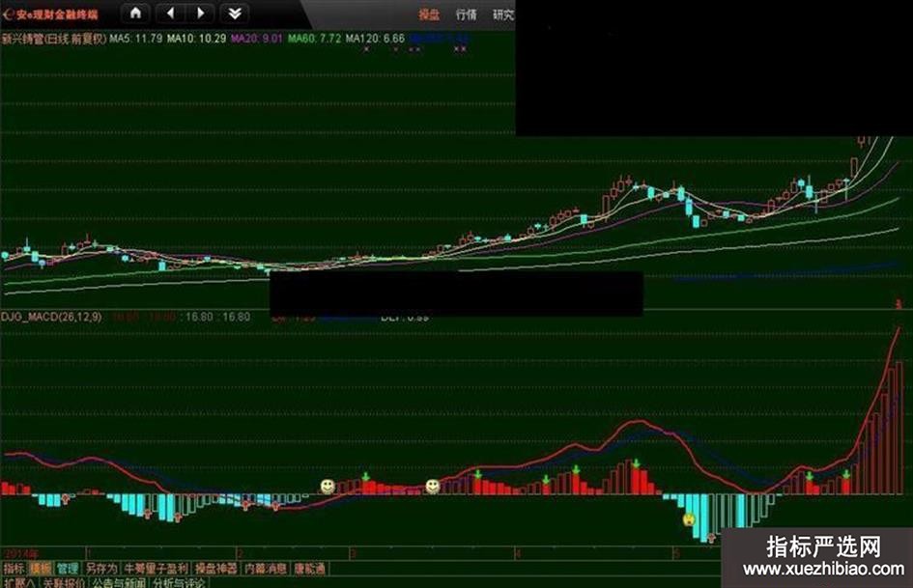The image size is (913, 588).
Task: Click the sad face marker on MACD
Action: pyautogui.click(x=689, y=518)
